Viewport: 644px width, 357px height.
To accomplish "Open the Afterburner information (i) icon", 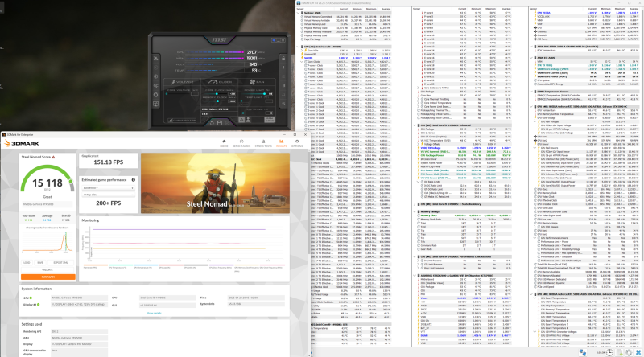I will [155, 76].
